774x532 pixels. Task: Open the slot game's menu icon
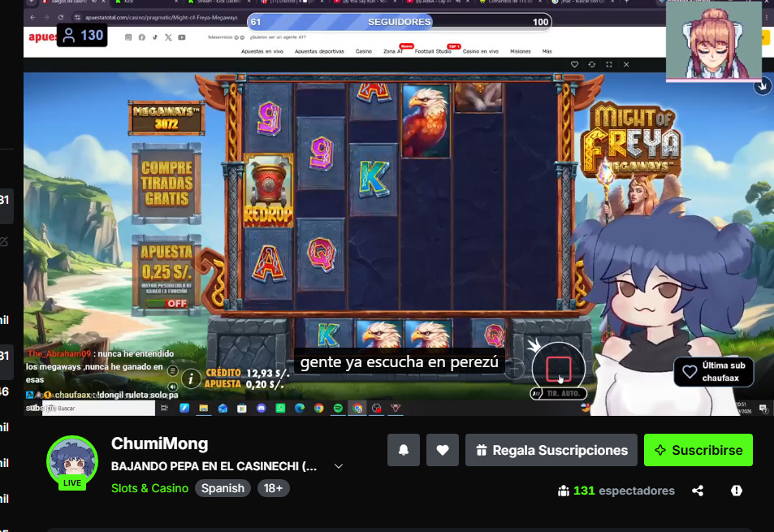pos(172,370)
